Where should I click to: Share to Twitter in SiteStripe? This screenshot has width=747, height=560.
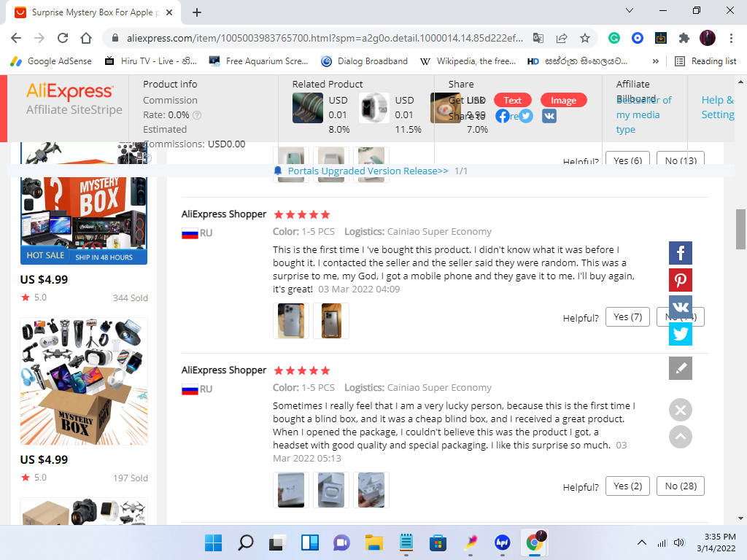[x=526, y=116]
